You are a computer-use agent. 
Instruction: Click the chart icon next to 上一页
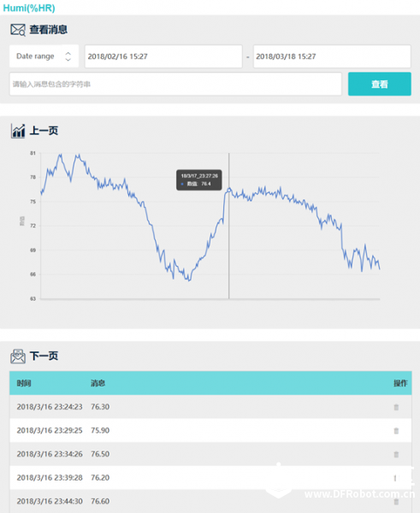click(x=18, y=131)
